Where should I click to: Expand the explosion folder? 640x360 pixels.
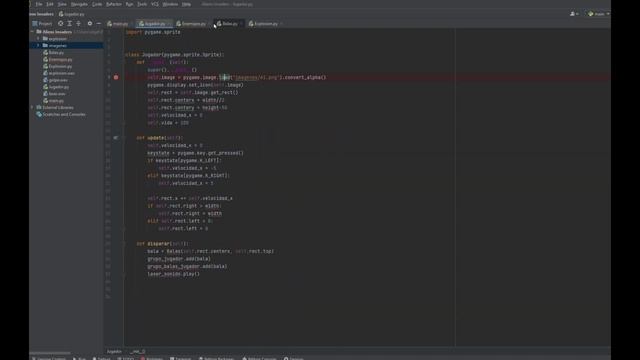[38, 39]
